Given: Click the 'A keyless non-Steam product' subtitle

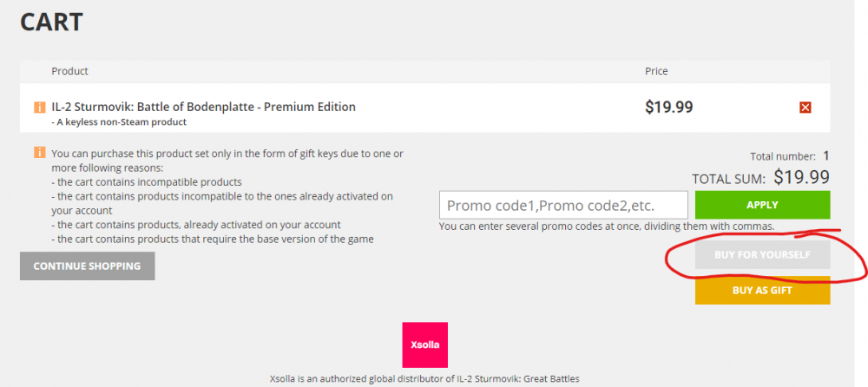Looking at the screenshot, I should (x=119, y=122).
